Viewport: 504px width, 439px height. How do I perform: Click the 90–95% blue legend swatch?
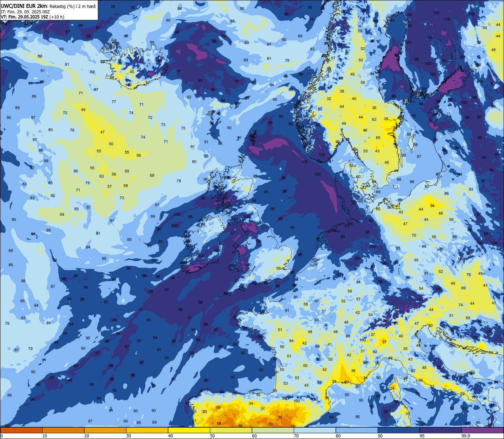click(x=398, y=430)
